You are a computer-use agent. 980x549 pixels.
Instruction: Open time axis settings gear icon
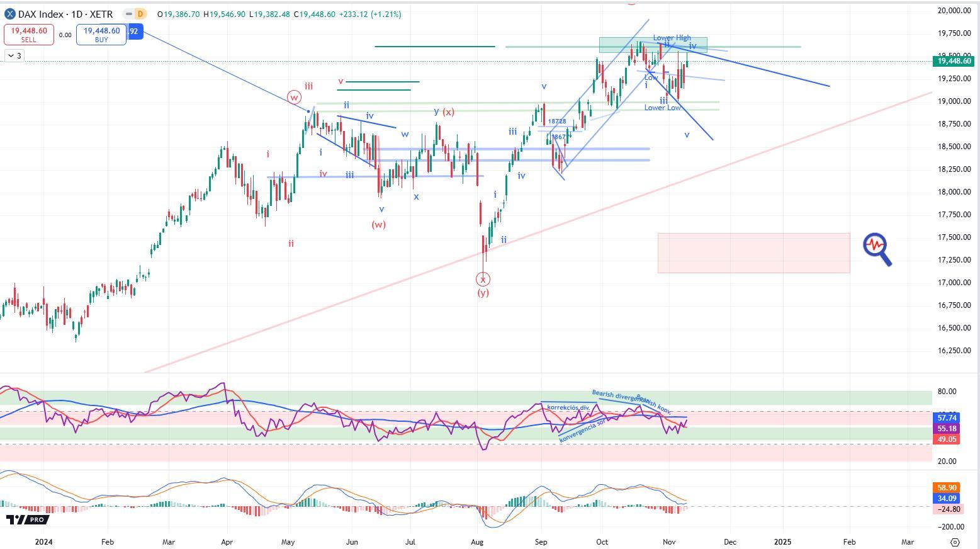(955, 542)
